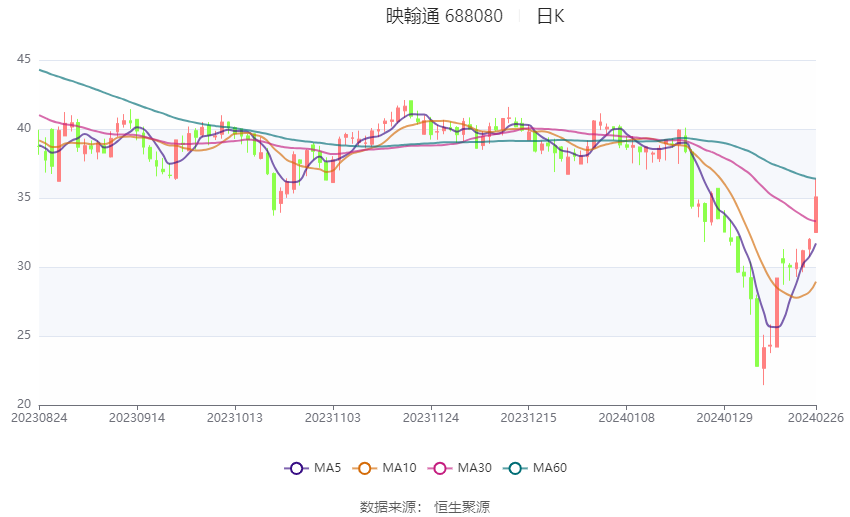Click the 数据来源 恒生聚源 source text
The image size is (850, 517).
pyautogui.click(x=425, y=507)
